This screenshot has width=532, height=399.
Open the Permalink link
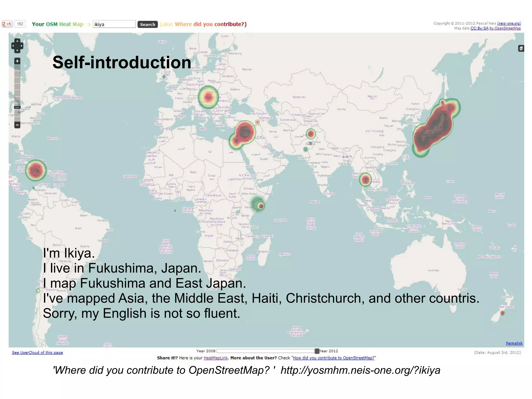click(514, 343)
